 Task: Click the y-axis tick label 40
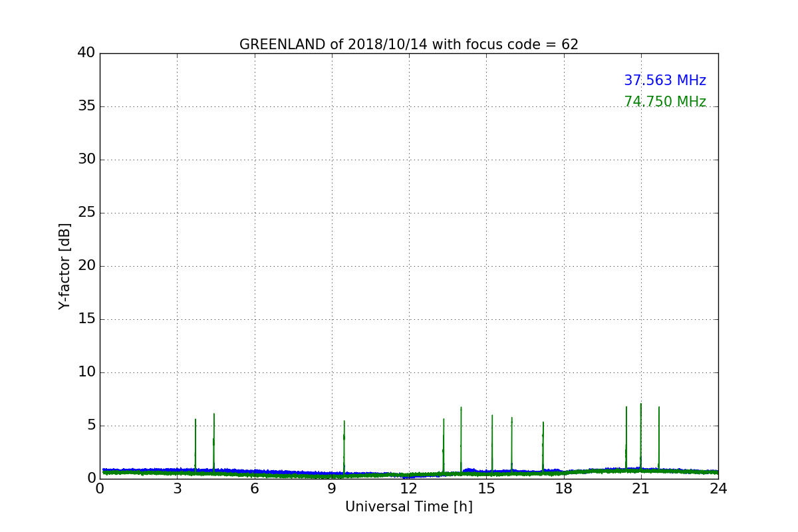pyautogui.click(x=86, y=53)
